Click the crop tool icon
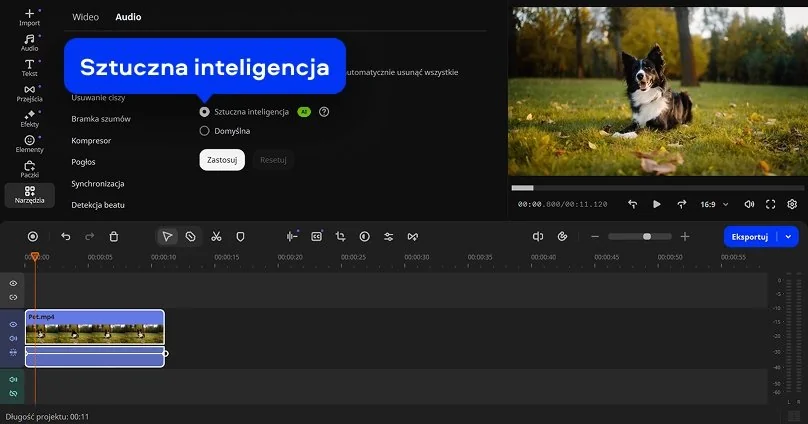Viewport: 808px width, 424px height. (x=340, y=236)
